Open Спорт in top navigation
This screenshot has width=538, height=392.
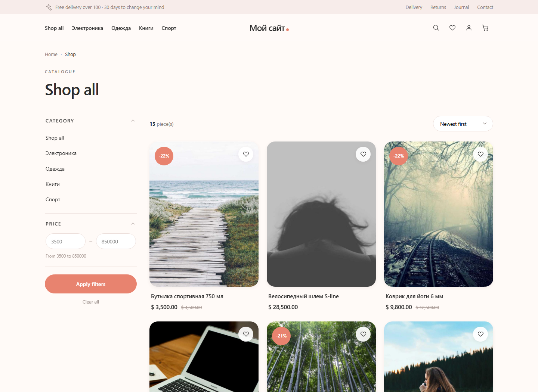(x=169, y=28)
